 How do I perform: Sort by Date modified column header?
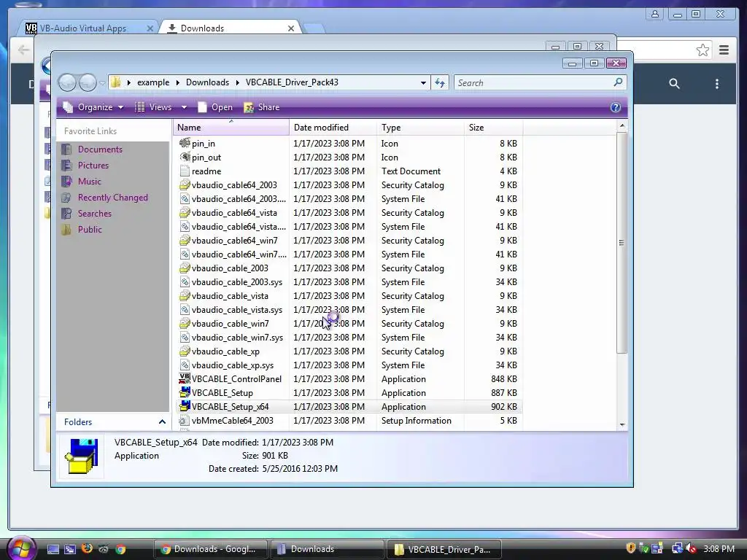[333, 127]
